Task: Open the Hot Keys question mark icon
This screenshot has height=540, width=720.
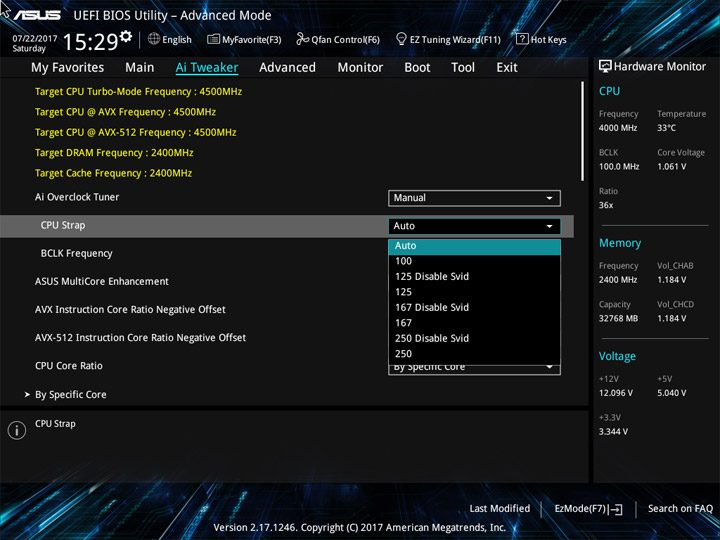Action: (x=522, y=39)
